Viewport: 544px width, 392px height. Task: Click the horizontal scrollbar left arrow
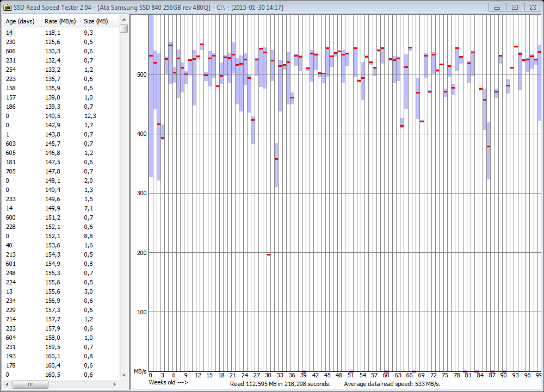tap(7, 384)
